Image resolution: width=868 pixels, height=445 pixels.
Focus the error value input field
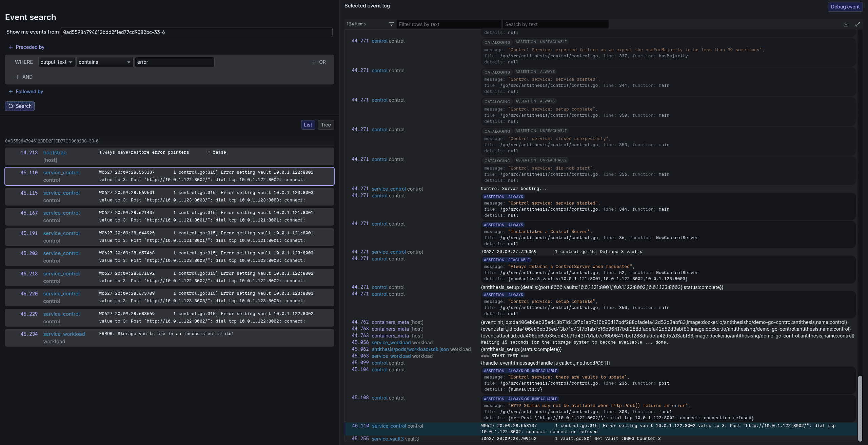point(175,62)
